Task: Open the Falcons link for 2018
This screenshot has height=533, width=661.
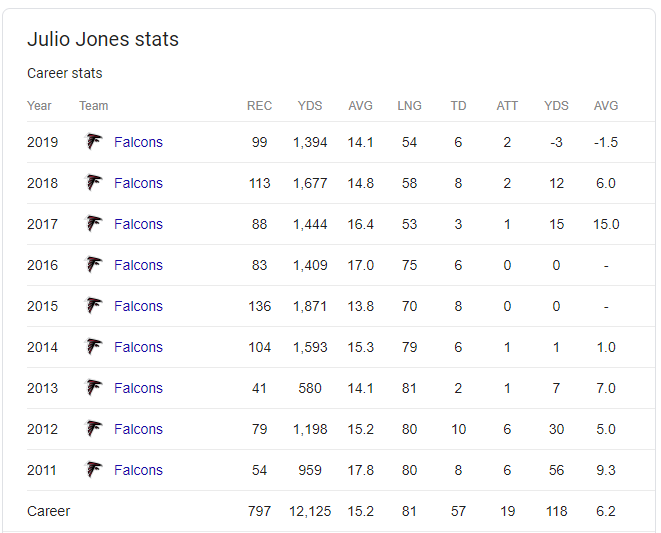Action: (138, 183)
